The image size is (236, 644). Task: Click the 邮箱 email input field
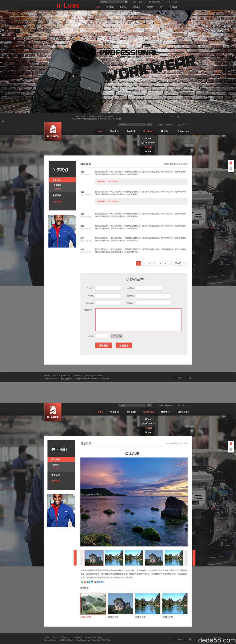point(108,296)
